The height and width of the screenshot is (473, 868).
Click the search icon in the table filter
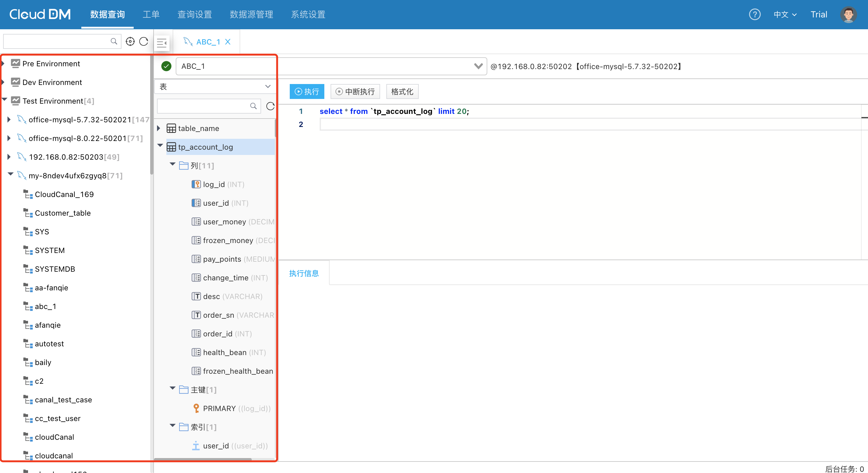tap(253, 106)
